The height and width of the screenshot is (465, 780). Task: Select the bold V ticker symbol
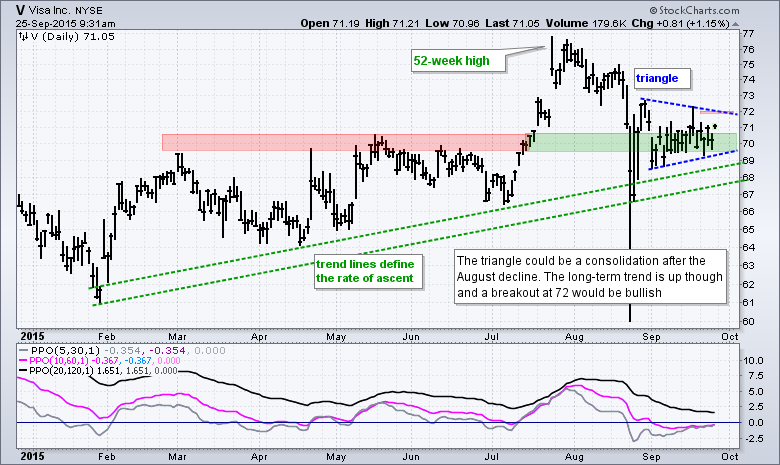(20, 10)
